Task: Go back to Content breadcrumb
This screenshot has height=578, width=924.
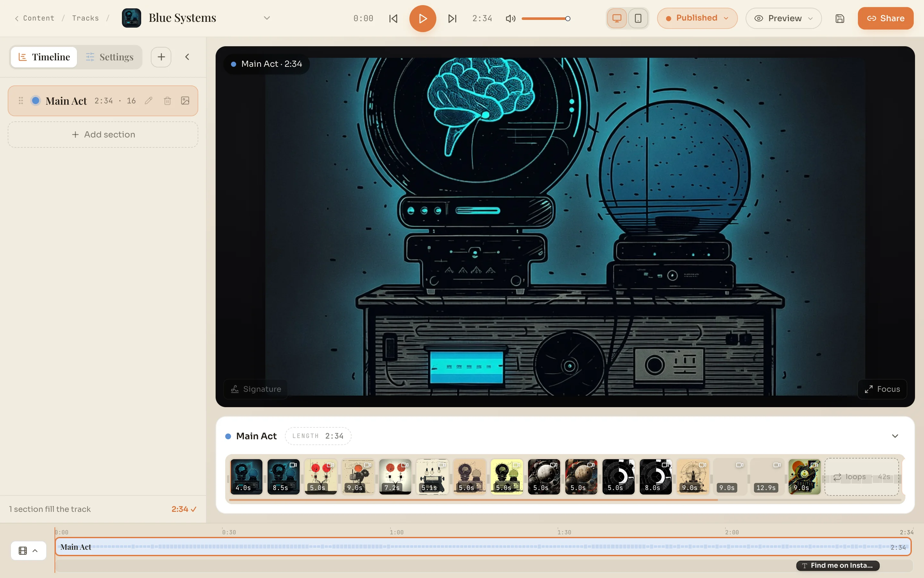Action: [34, 18]
